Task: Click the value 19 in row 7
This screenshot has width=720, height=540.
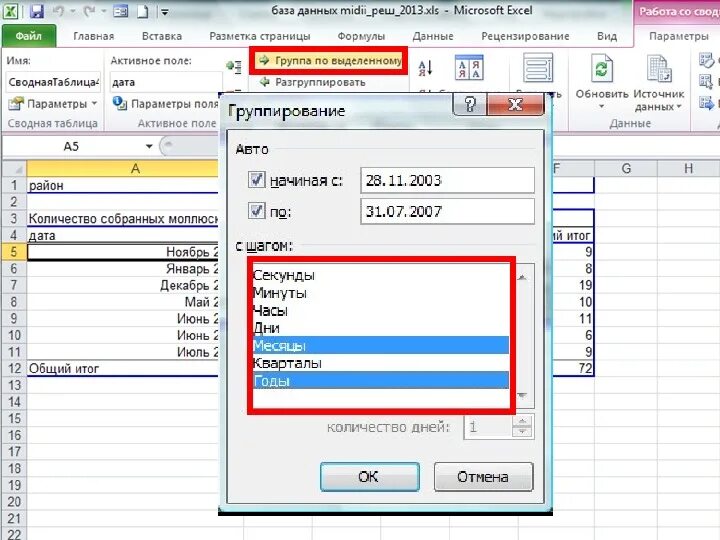Action: click(574, 285)
